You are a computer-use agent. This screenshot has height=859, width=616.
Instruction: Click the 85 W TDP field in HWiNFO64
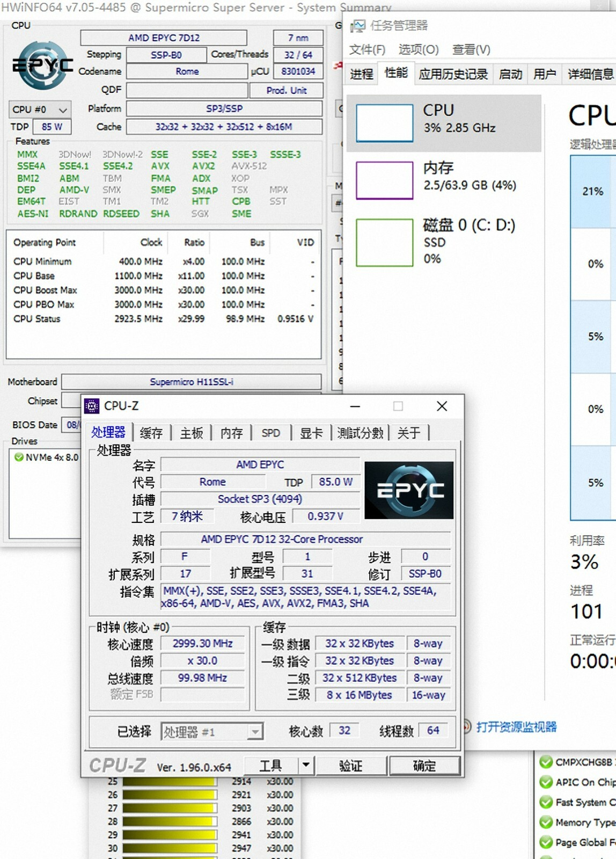[x=52, y=127]
